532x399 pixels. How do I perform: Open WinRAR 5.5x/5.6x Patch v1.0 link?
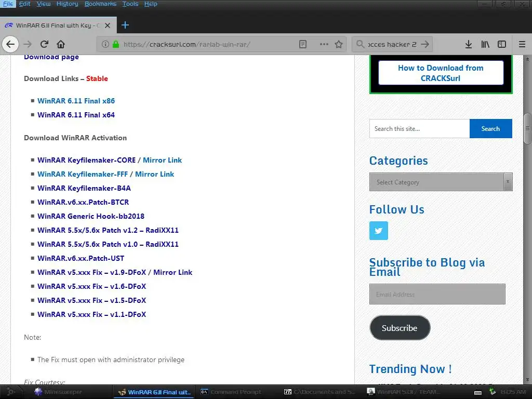[108, 244]
